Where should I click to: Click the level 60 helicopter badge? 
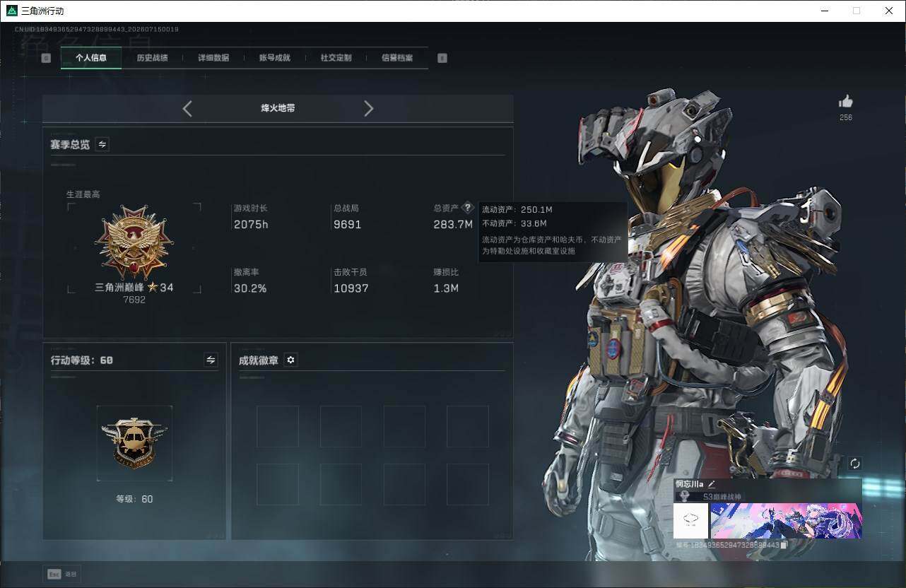[134, 443]
